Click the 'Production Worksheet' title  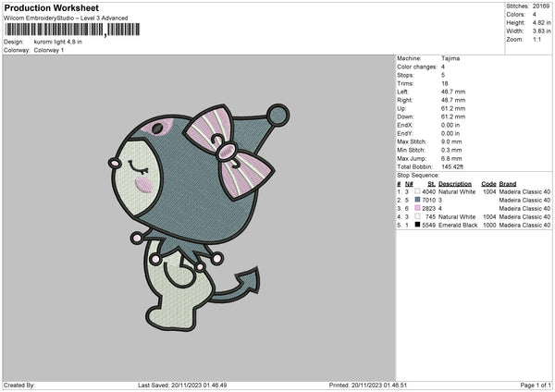[51, 7]
